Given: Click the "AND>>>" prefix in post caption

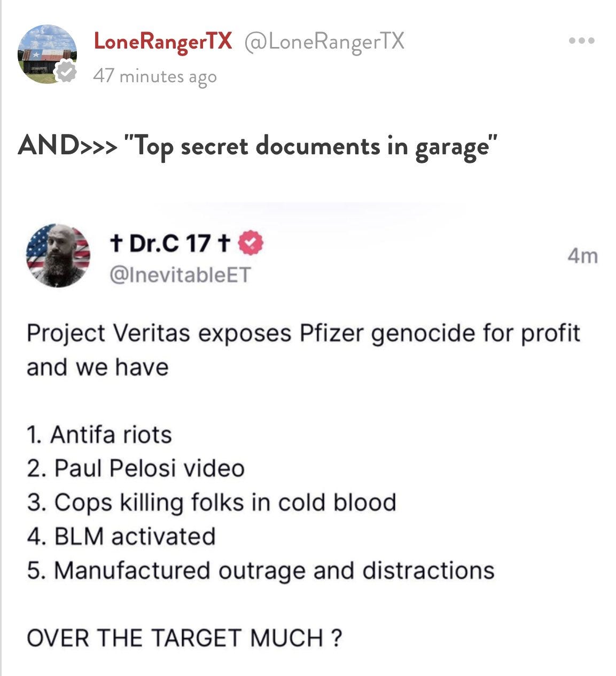Looking at the screenshot, I should coord(67,146).
